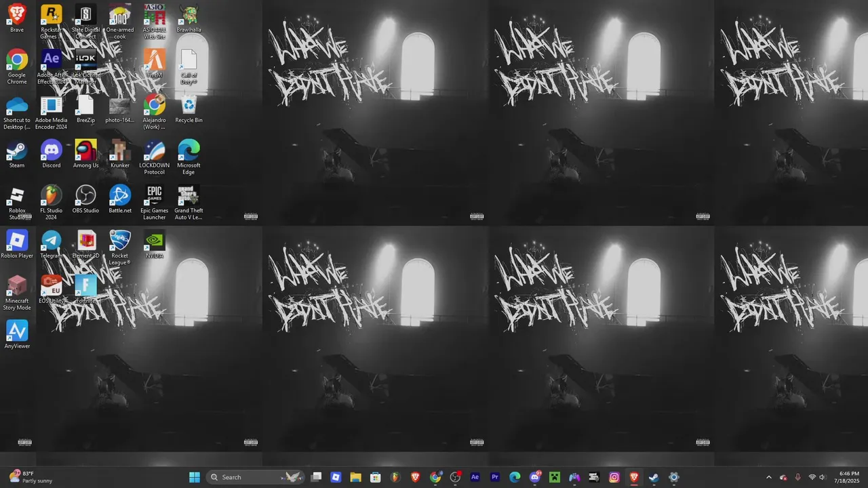
Task: Open File Explorer from the taskbar
Action: (355, 477)
